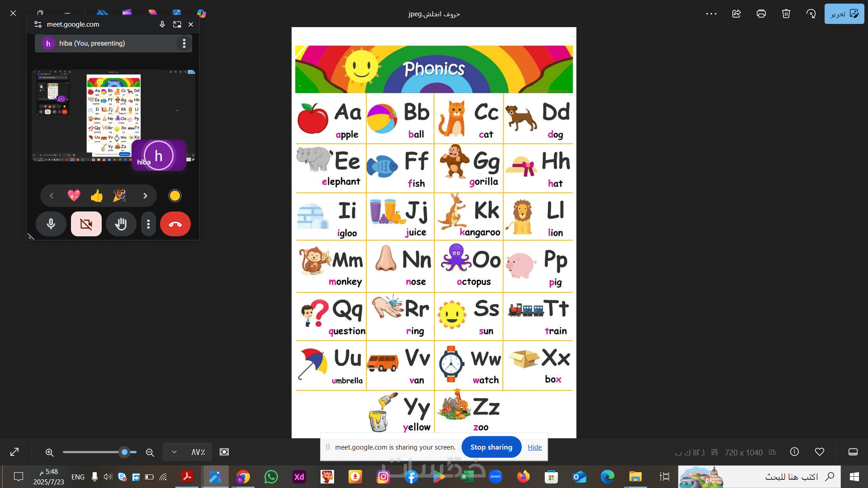Open the three-dot options beside hiba presenting

[x=184, y=43]
